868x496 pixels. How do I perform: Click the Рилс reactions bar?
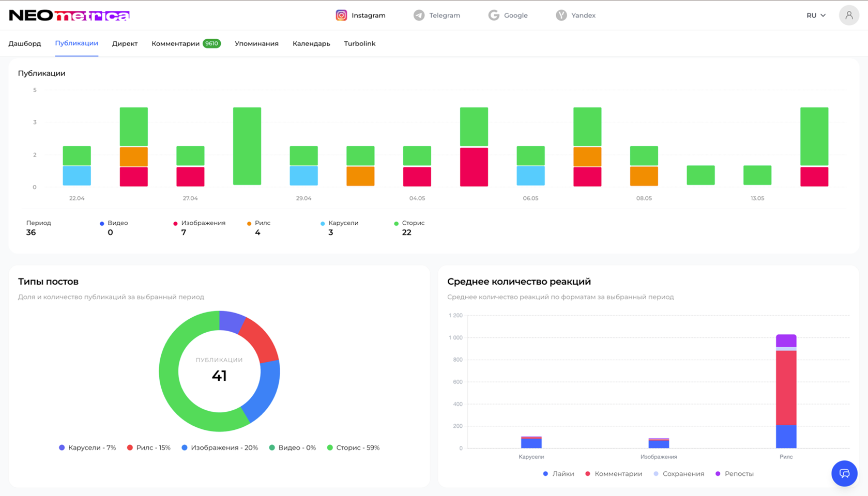786,391
